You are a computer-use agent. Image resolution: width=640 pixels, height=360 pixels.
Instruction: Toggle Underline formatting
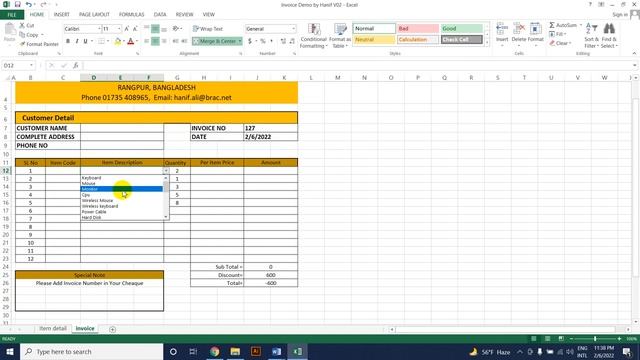coord(85,41)
